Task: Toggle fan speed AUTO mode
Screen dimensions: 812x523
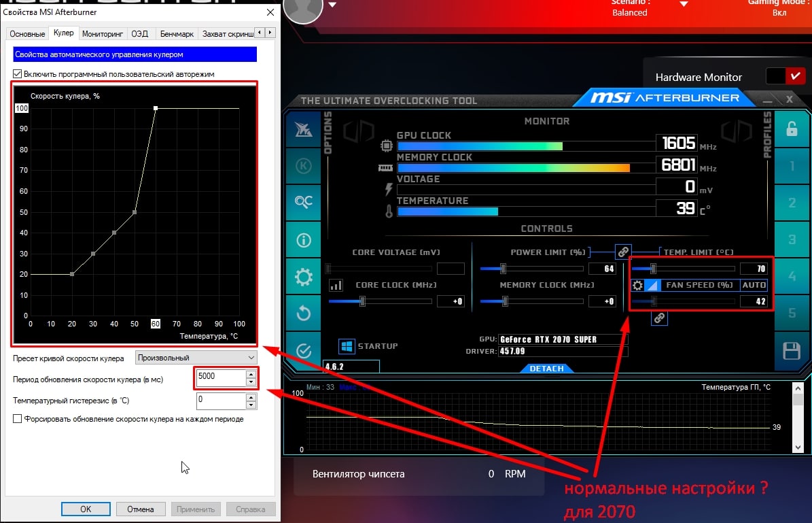Action: 754,285
